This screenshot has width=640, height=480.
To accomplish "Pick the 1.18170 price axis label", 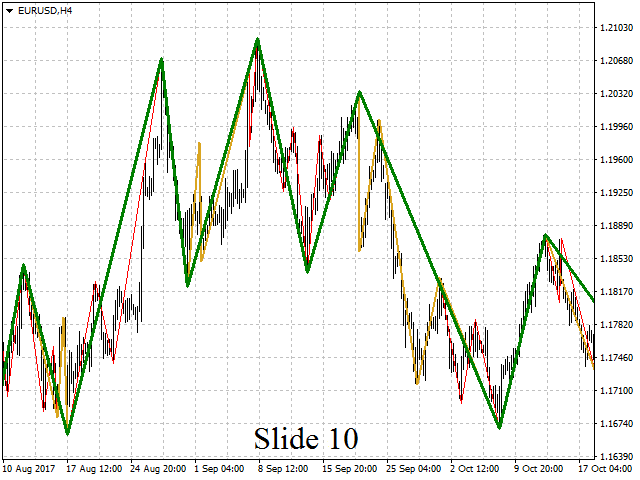I will 616,291.
